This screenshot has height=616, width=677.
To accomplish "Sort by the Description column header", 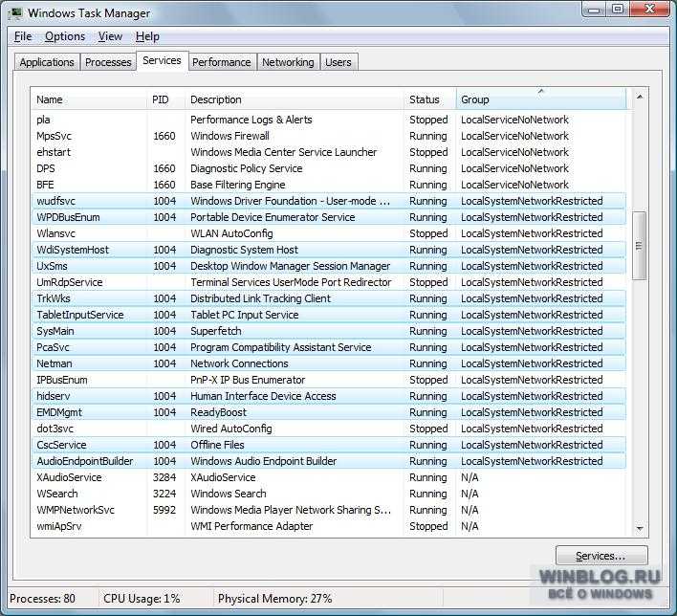I will point(295,99).
